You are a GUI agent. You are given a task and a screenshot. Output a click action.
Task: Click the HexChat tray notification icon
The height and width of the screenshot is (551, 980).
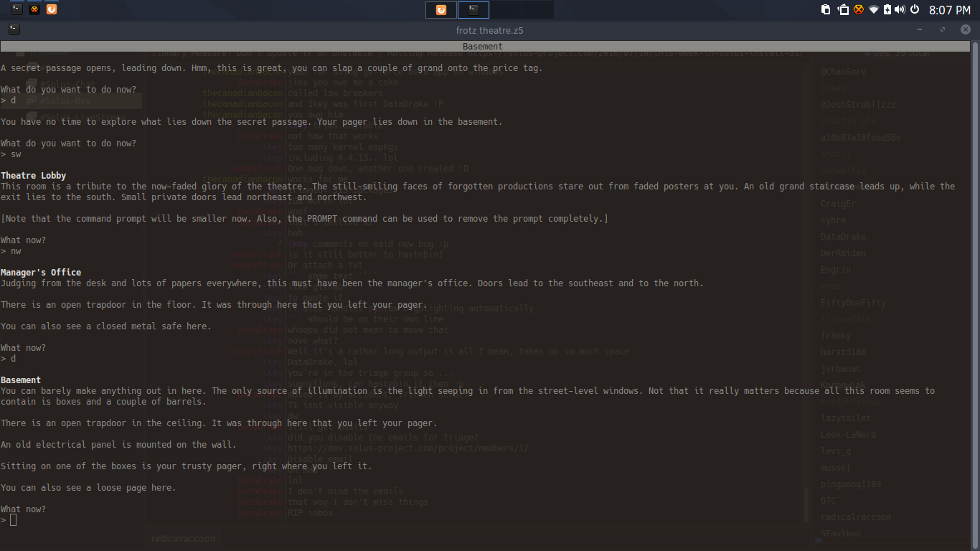(x=858, y=9)
